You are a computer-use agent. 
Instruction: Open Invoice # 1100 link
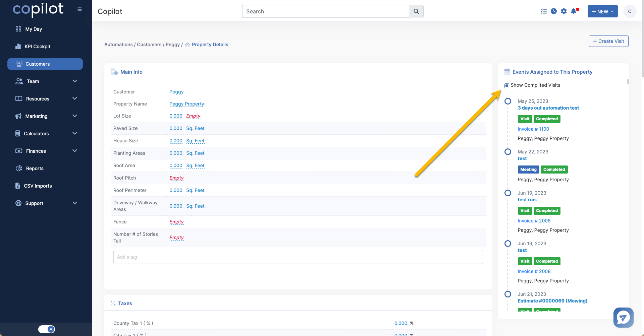533,129
